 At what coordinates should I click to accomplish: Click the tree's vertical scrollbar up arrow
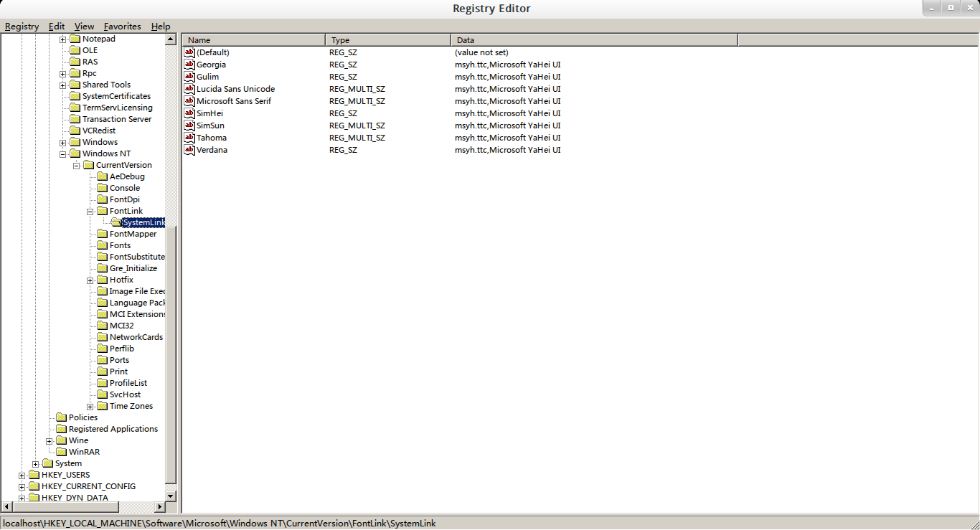coord(170,39)
